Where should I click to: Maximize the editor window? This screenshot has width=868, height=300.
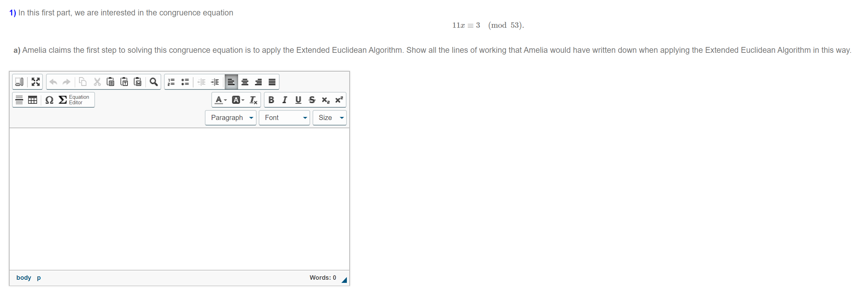click(x=36, y=82)
